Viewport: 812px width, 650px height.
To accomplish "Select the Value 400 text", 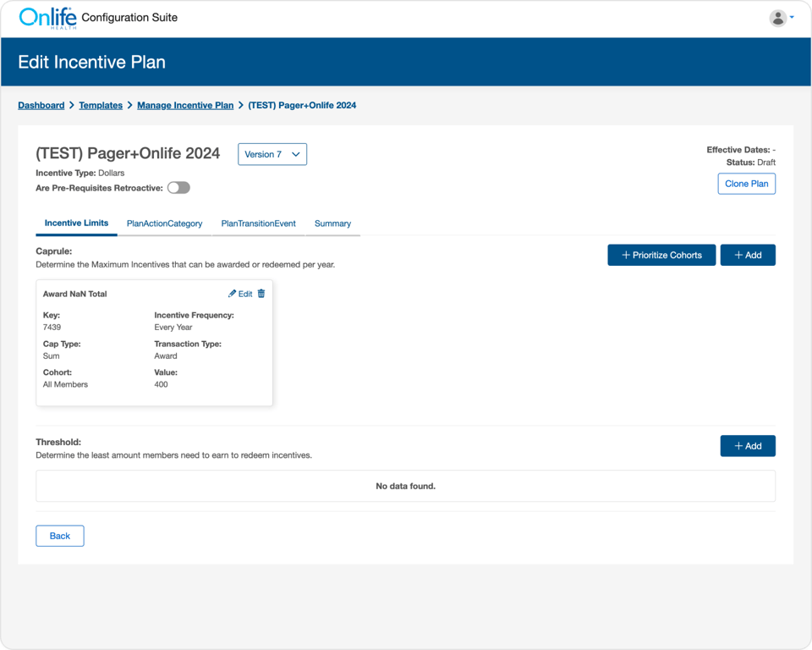I will click(x=161, y=384).
